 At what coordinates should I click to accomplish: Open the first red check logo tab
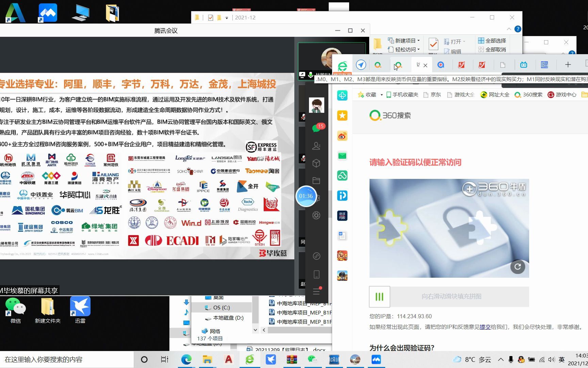click(461, 65)
